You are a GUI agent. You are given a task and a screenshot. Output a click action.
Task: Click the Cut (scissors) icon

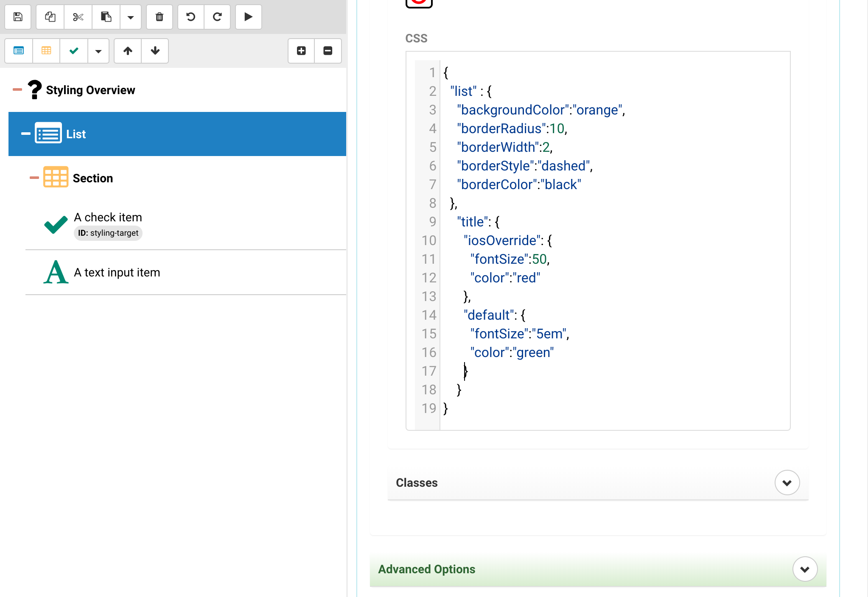point(78,17)
